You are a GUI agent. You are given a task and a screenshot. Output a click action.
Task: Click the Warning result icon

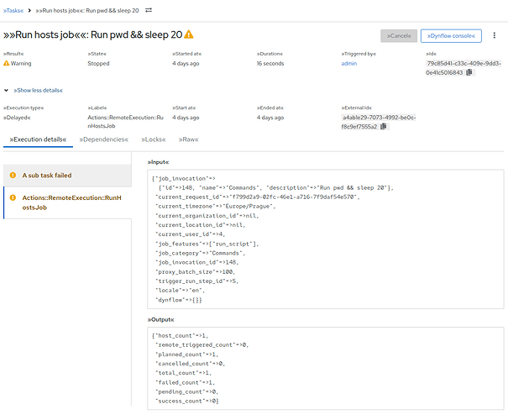tap(6, 63)
